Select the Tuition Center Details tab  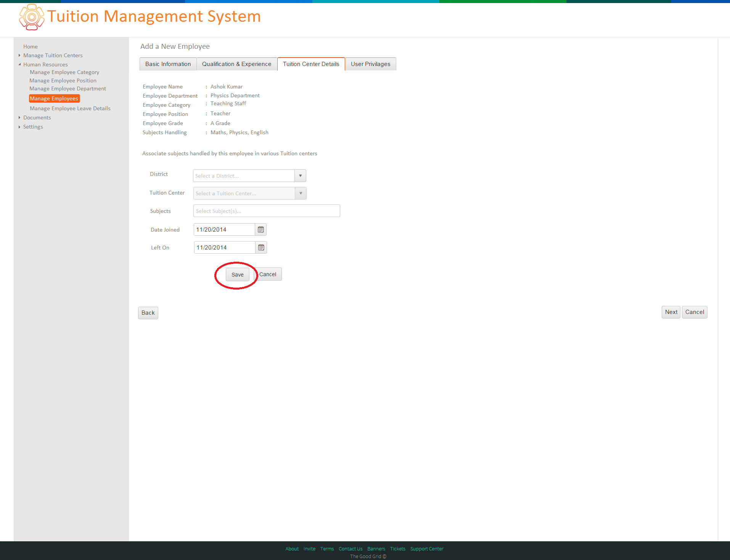tap(311, 64)
